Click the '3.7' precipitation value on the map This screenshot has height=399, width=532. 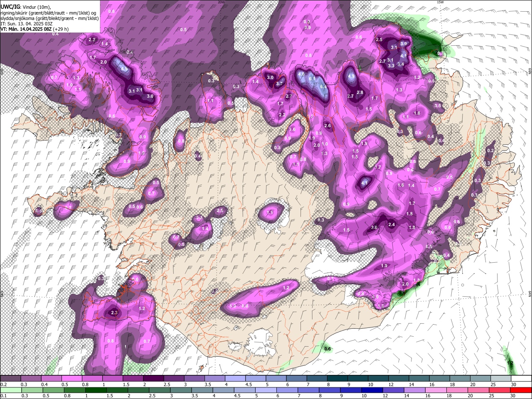(x=279, y=84)
